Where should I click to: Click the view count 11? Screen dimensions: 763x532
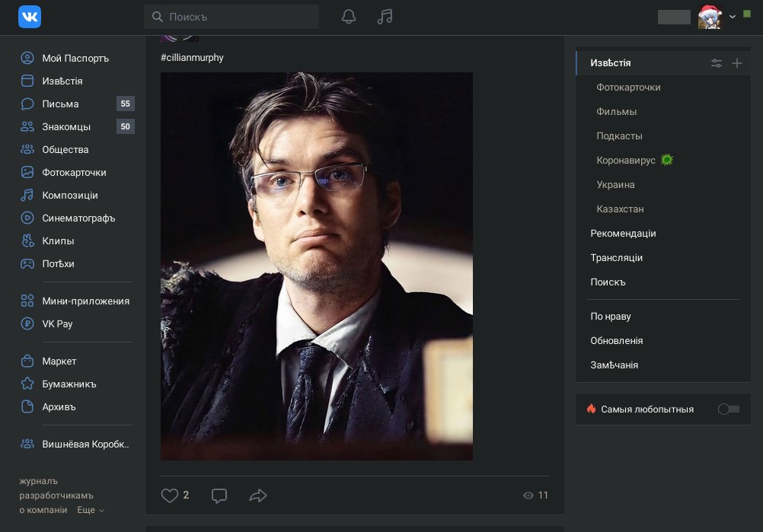point(543,495)
